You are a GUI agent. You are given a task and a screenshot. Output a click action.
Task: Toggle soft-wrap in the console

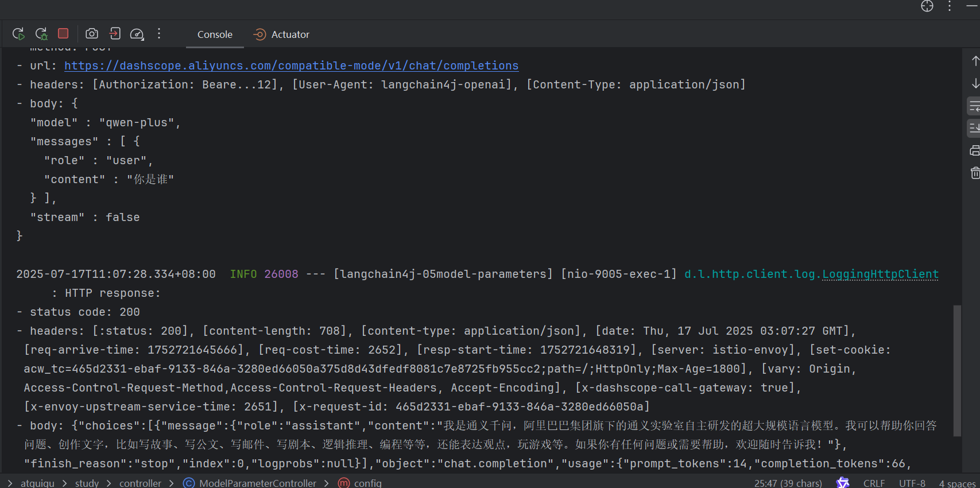point(974,106)
